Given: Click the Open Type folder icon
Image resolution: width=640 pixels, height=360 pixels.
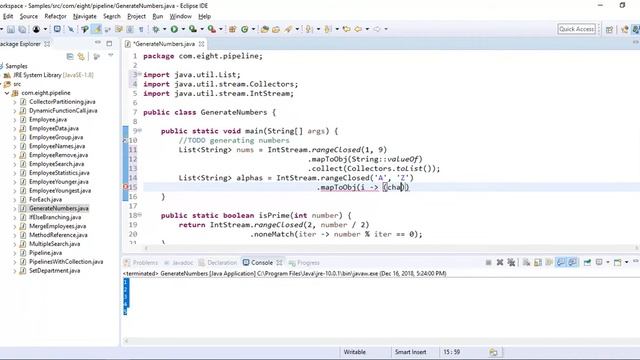Looking at the screenshot, I should pyautogui.click(x=264, y=29).
